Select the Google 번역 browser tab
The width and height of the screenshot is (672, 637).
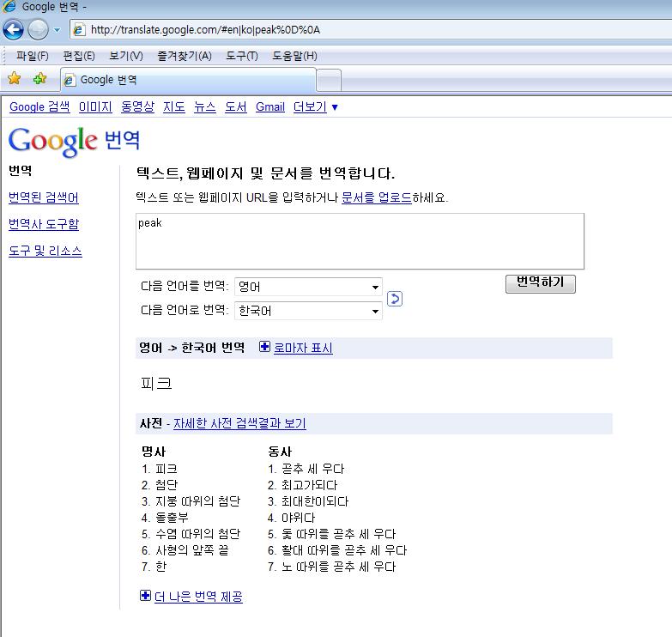tap(189, 80)
